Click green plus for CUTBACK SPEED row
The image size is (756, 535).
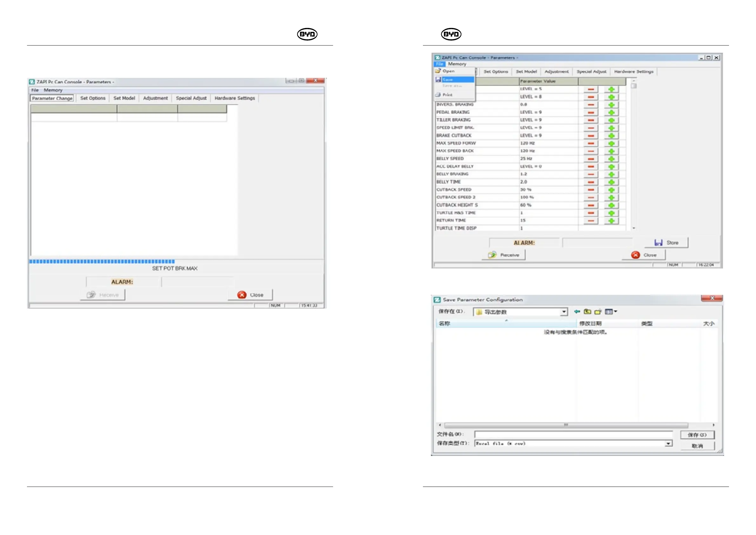pos(612,190)
